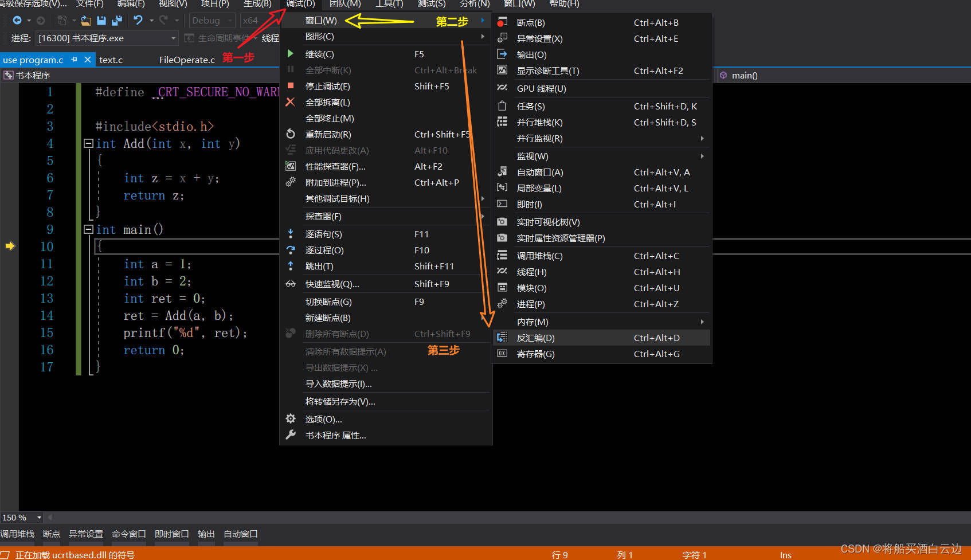
Task: Open the 书本程序 scope navigation box
Action: tap(140, 75)
